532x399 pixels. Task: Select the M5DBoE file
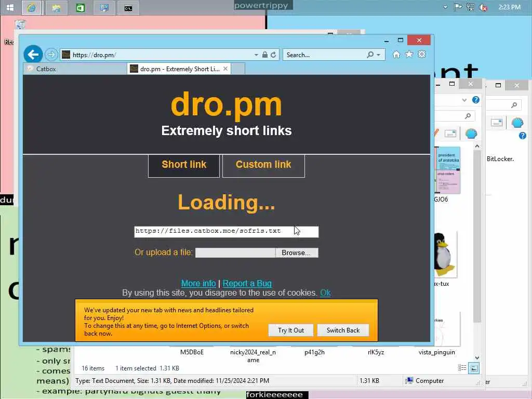tap(192, 352)
